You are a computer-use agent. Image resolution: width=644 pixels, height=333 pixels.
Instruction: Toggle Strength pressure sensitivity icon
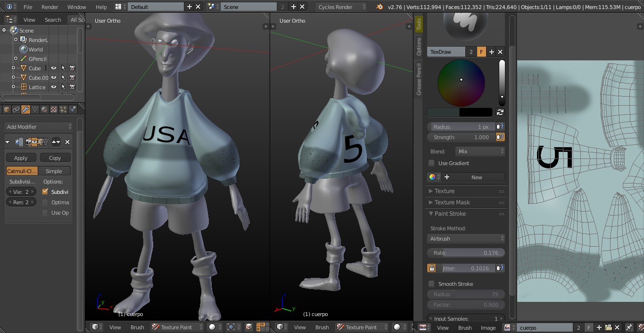tap(500, 137)
